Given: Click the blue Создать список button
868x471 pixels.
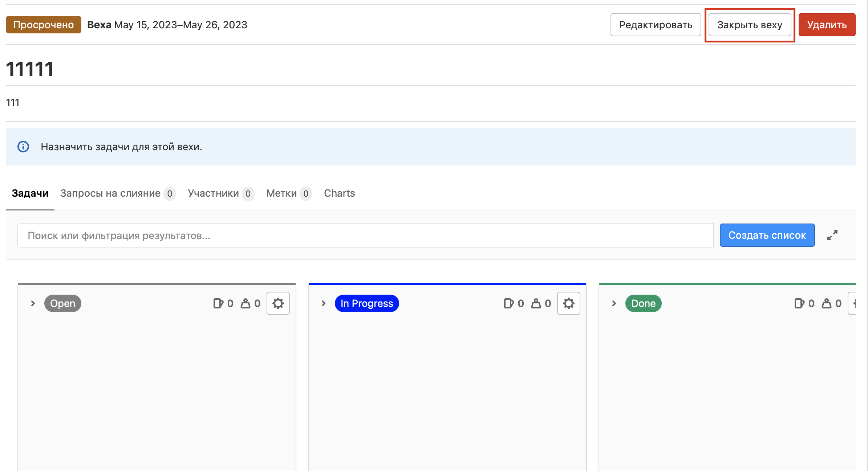Looking at the screenshot, I should point(767,235).
